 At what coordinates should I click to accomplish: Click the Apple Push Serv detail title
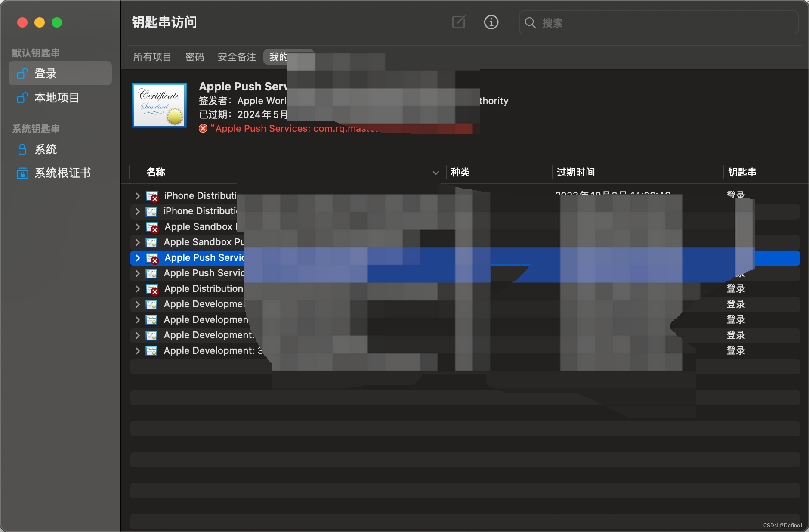243,87
